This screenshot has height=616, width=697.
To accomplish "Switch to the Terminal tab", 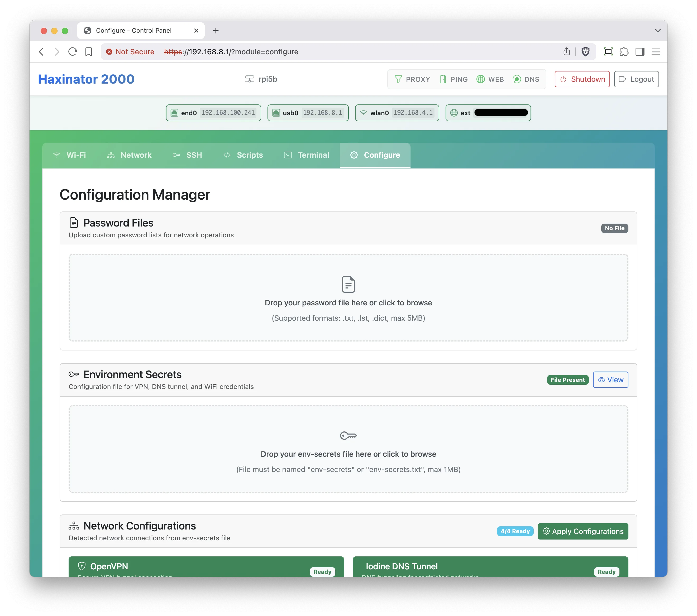I will tap(307, 155).
